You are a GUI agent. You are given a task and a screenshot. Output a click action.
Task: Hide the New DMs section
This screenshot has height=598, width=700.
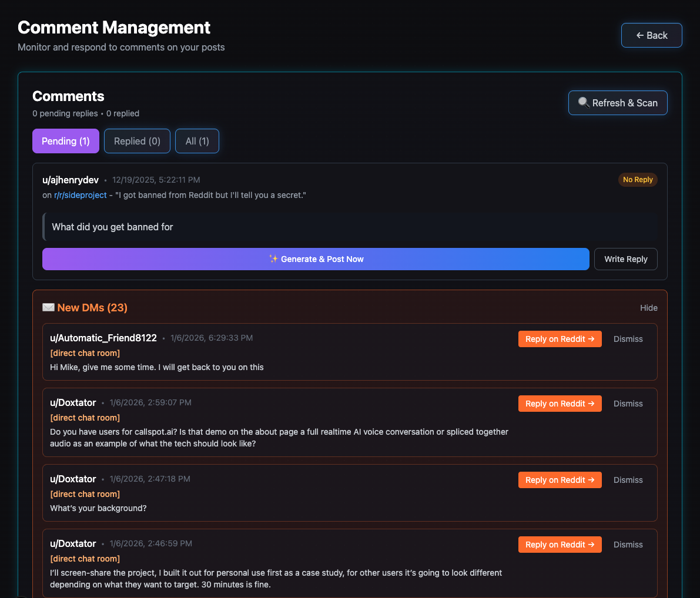coord(648,308)
